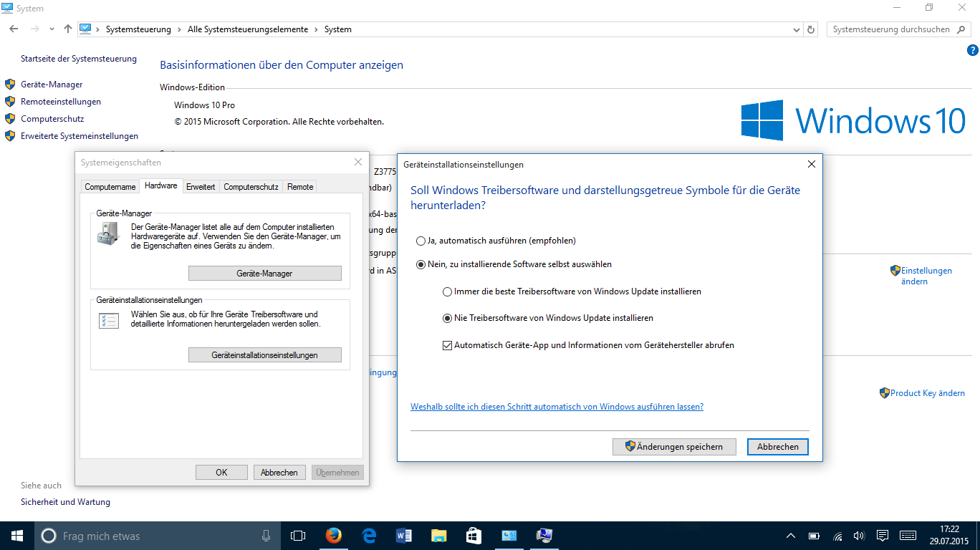Close the Geräteinstallationseinstellungen dialog
Image resolution: width=980 pixels, height=550 pixels.
pos(811,164)
